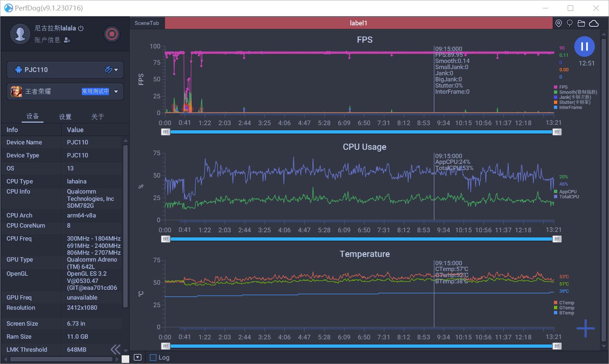
Task: Click the username 尼古拉斯lalala
Action: [x=55, y=28]
